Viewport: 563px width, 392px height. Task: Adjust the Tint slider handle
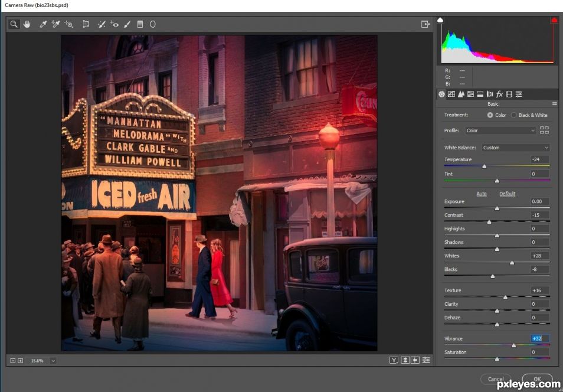pyautogui.click(x=497, y=181)
